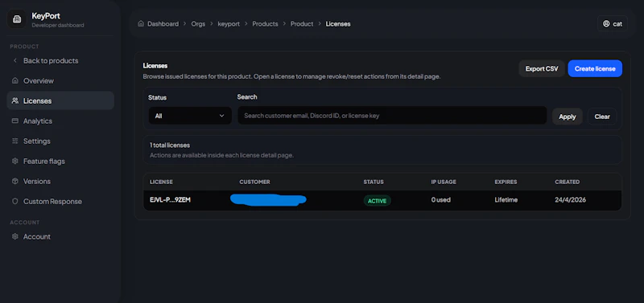The image size is (644, 303).
Task: Open the product Settings page
Action: tap(60, 141)
